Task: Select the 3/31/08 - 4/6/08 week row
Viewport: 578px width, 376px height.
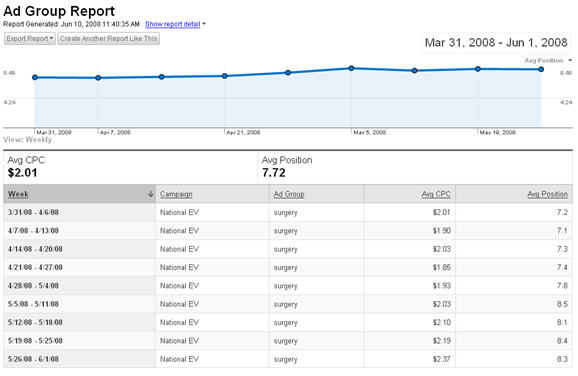Action: pyautogui.click(x=288, y=212)
